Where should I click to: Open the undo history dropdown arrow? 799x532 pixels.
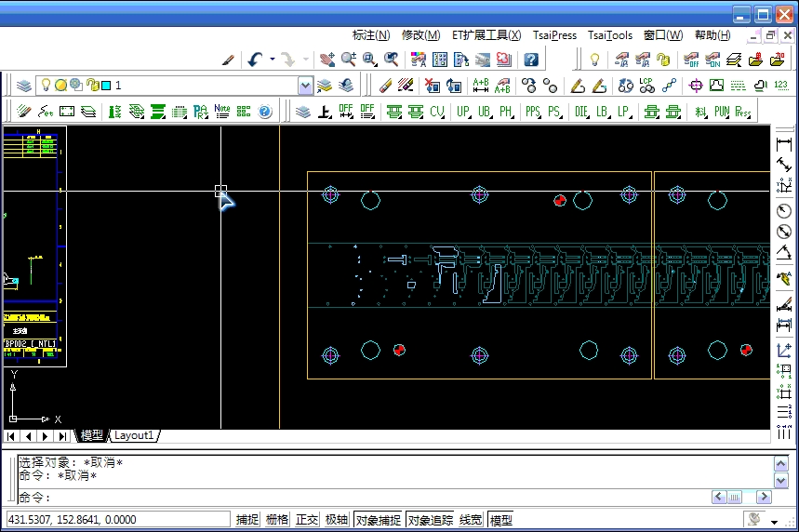pyautogui.click(x=273, y=60)
